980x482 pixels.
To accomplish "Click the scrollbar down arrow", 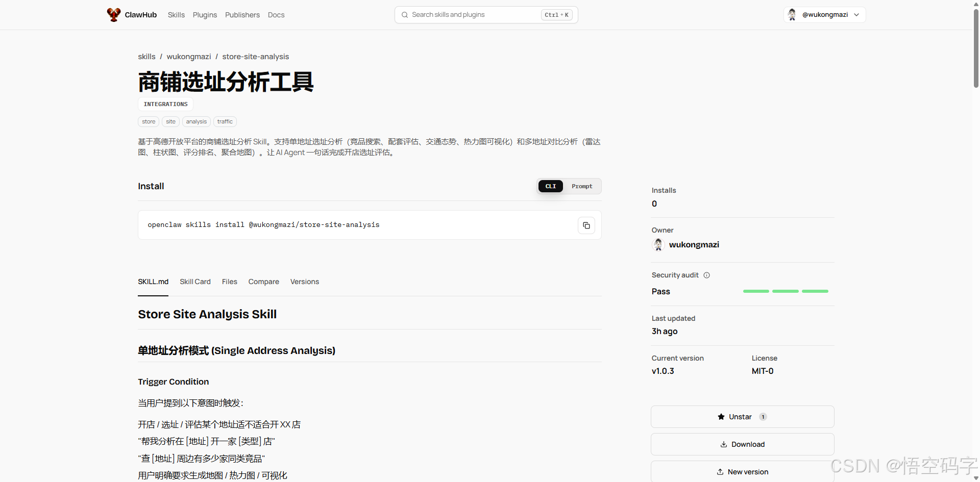I will 976,478.
